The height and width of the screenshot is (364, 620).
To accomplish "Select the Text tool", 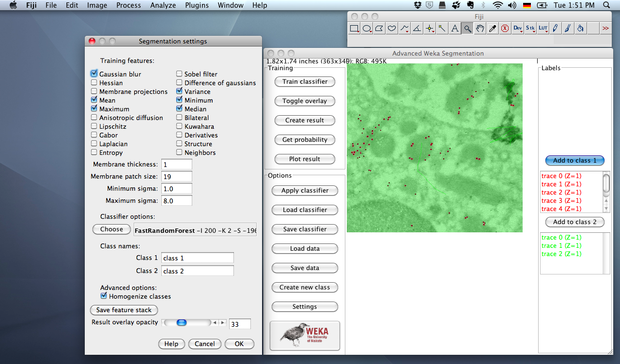I will tap(455, 29).
